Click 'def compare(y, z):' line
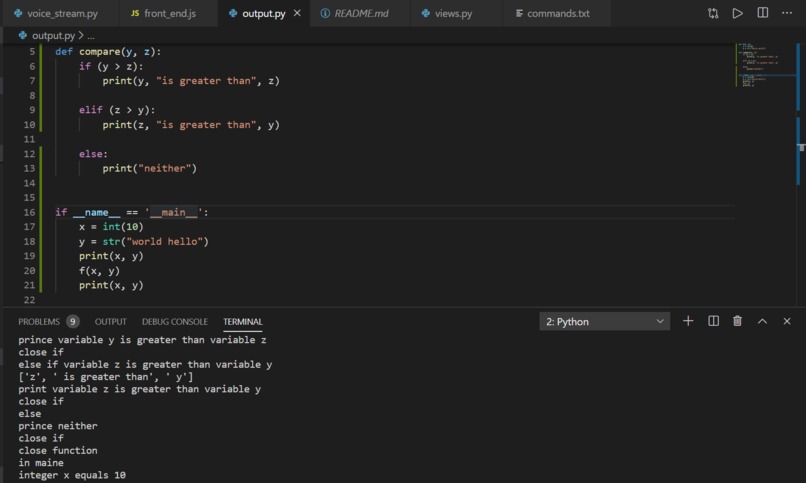 coord(108,51)
